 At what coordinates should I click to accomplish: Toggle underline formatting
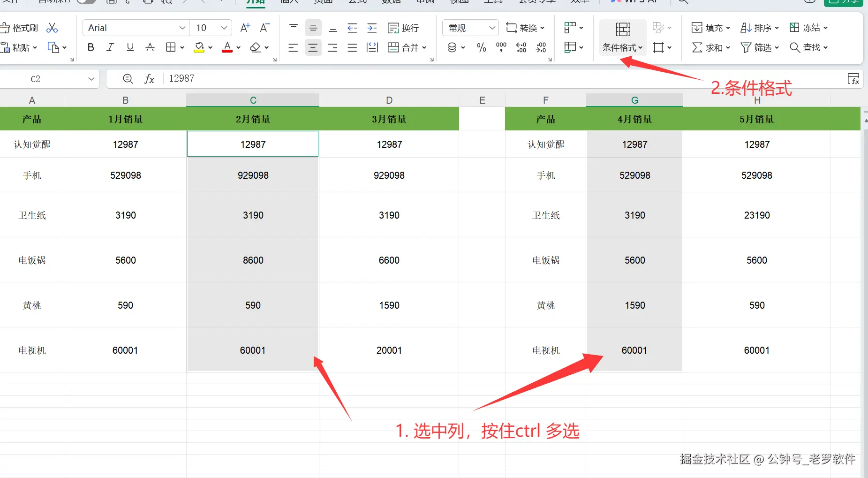(130, 47)
